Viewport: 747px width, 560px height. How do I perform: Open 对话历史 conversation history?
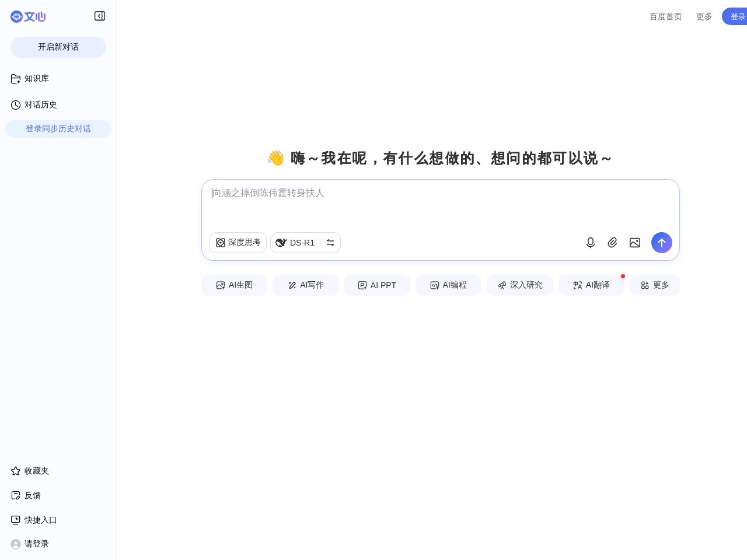(40, 104)
